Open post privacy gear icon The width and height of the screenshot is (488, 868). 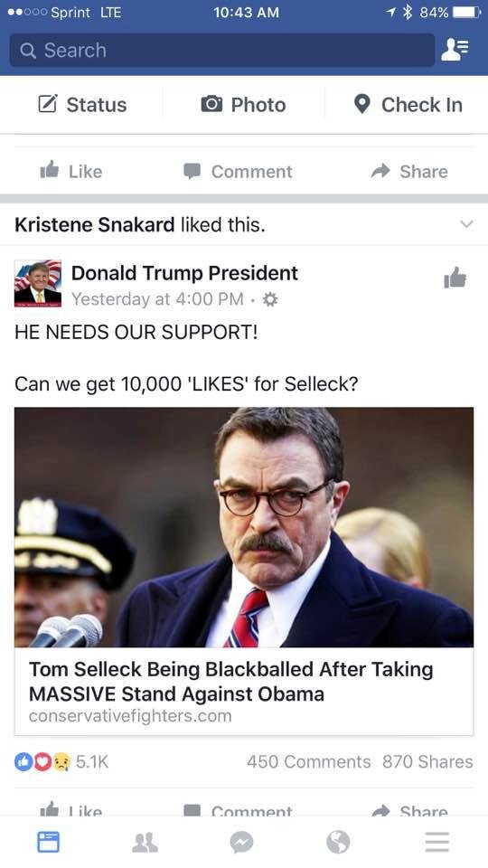click(269, 299)
